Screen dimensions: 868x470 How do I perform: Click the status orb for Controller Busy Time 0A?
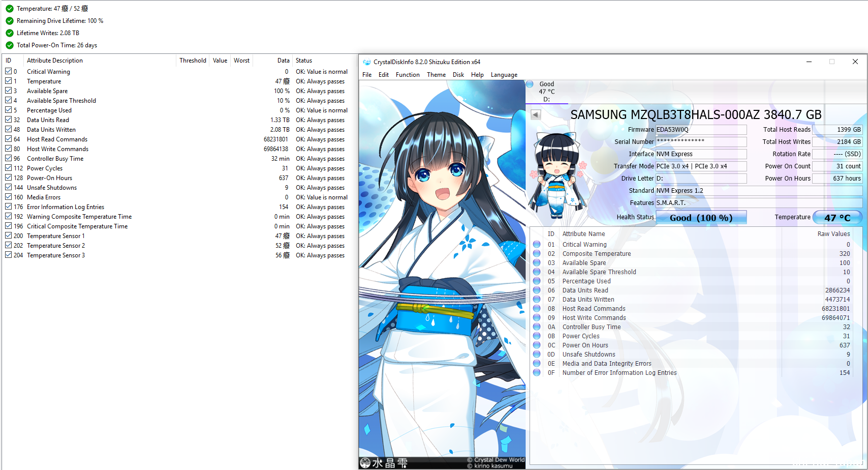tap(537, 327)
